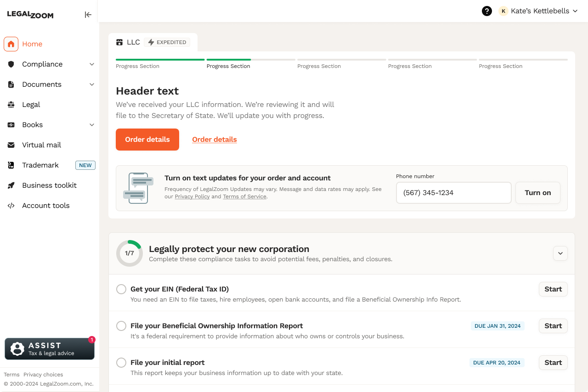This screenshot has height=392, width=588.
Task: Open Account tools code icon
Action: (x=11, y=206)
